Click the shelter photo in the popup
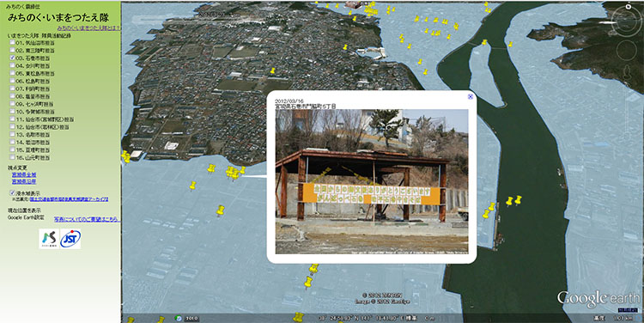The width and height of the screenshot is (644, 323). click(x=372, y=181)
